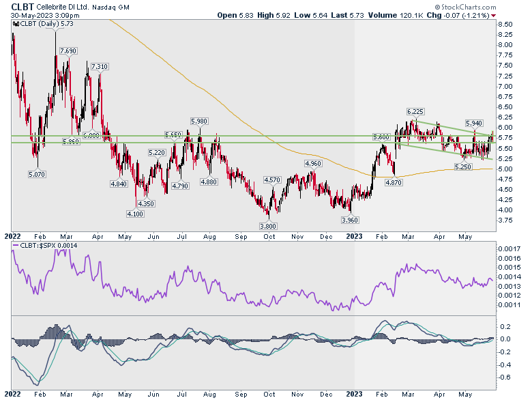Click the 7.00 tick on price axis
This screenshot has width=532, height=400.
(x=505, y=87)
